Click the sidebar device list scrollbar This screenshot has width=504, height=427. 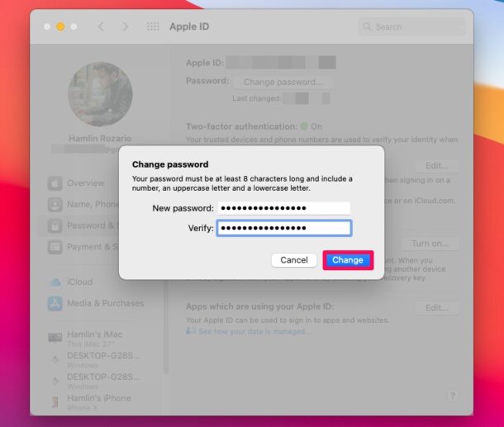pos(166,326)
